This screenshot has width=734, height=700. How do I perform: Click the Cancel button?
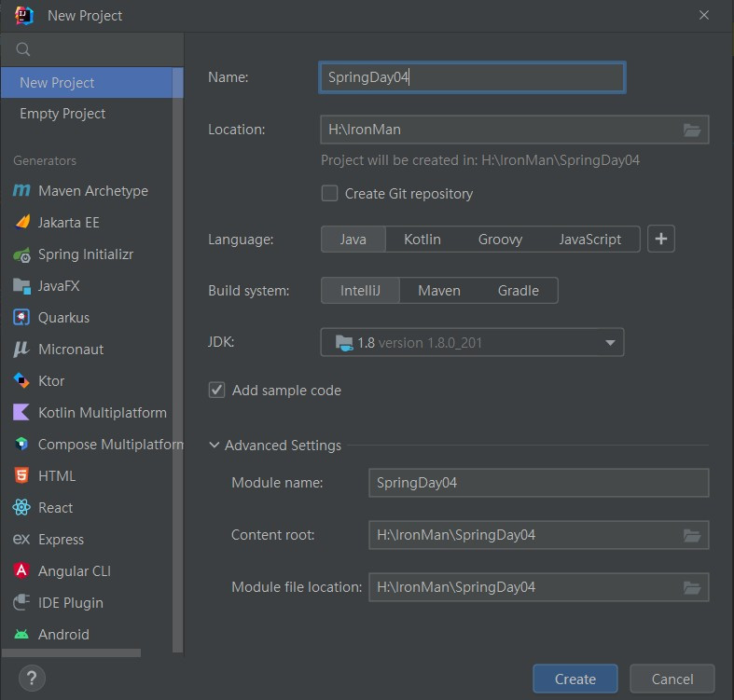tap(672, 679)
